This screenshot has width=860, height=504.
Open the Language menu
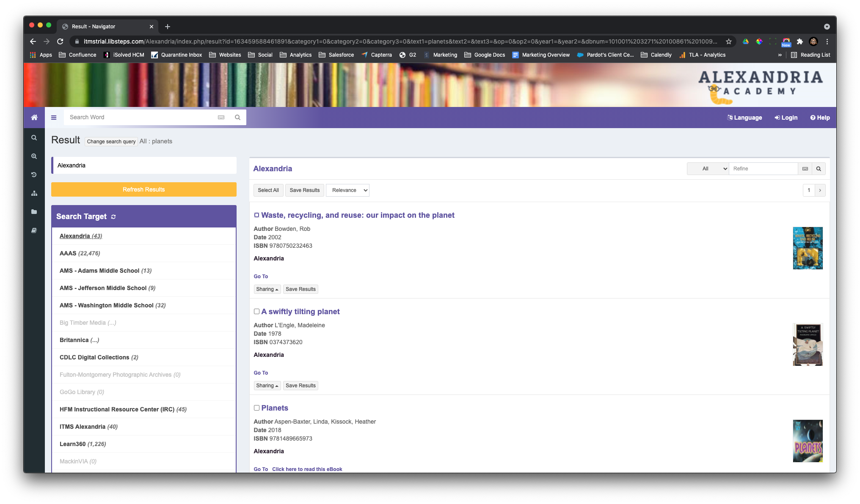pos(744,118)
